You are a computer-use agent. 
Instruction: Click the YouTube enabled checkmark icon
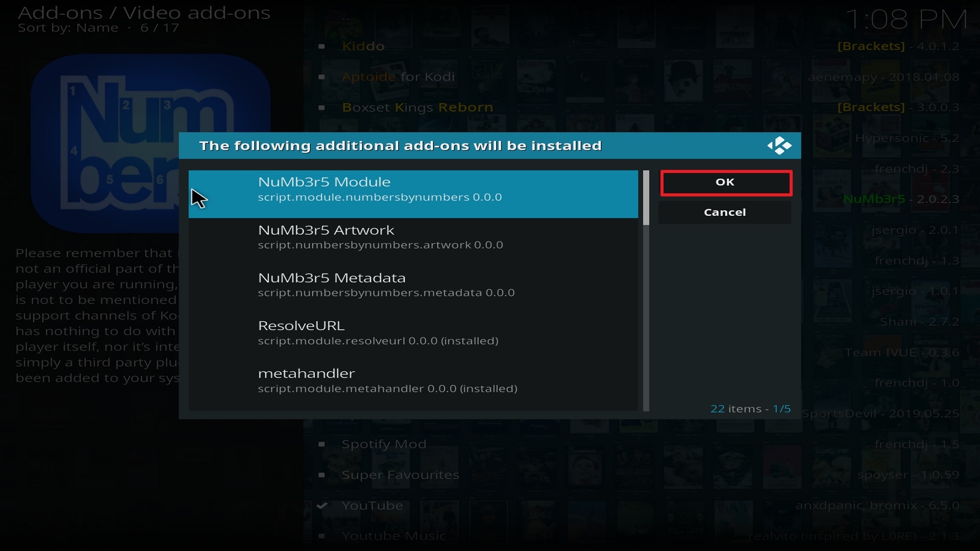[322, 506]
